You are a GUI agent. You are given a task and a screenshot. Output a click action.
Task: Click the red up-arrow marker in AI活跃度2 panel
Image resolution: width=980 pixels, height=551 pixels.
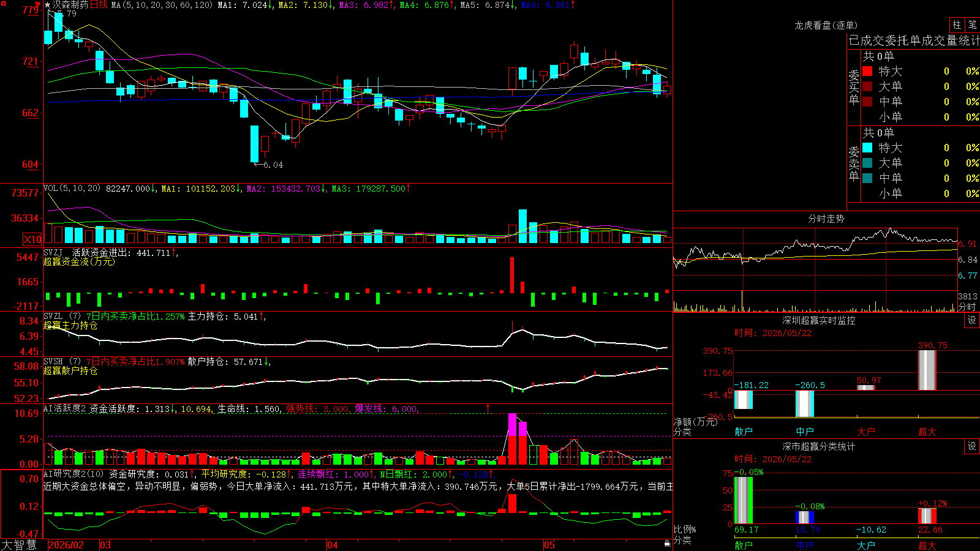click(x=488, y=408)
